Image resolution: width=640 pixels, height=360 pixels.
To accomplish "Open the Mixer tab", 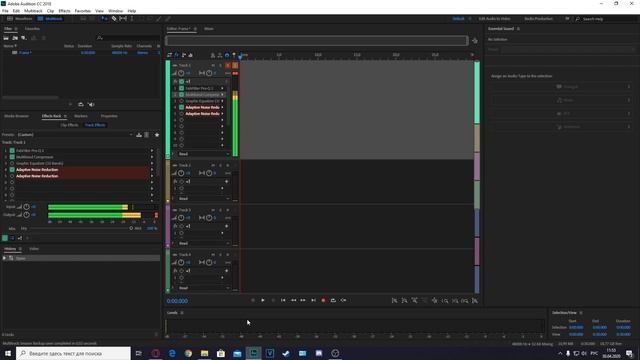I will pyautogui.click(x=209, y=29).
